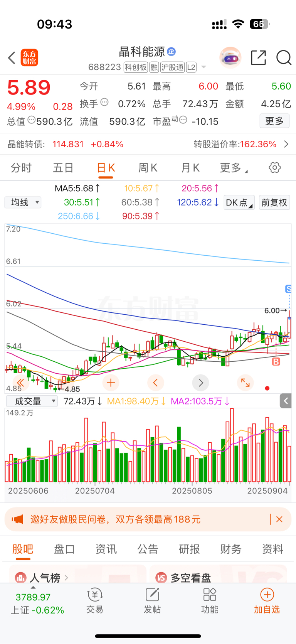Switch to 分时 chart tab
This screenshot has height=644, width=296.
pyautogui.click(x=21, y=168)
